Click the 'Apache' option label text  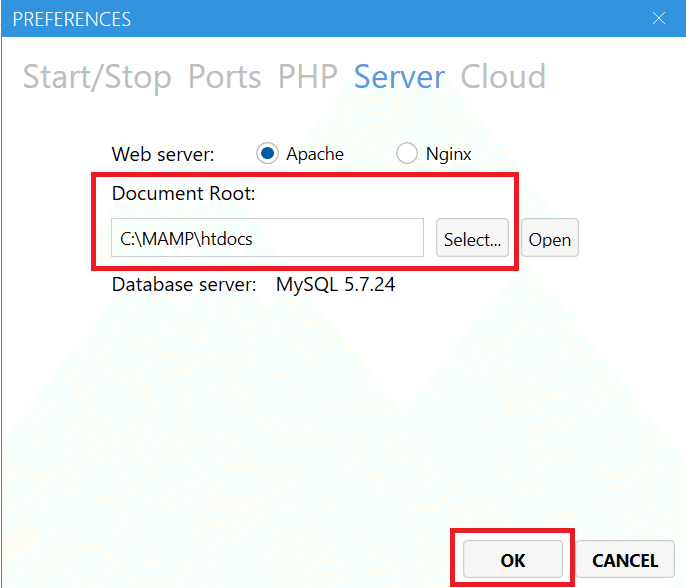(x=315, y=154)
